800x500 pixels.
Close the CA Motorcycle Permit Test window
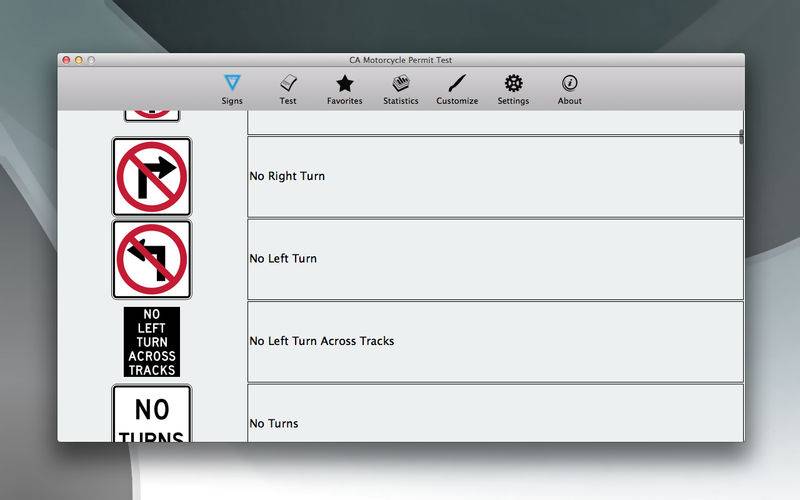(66, 60)
